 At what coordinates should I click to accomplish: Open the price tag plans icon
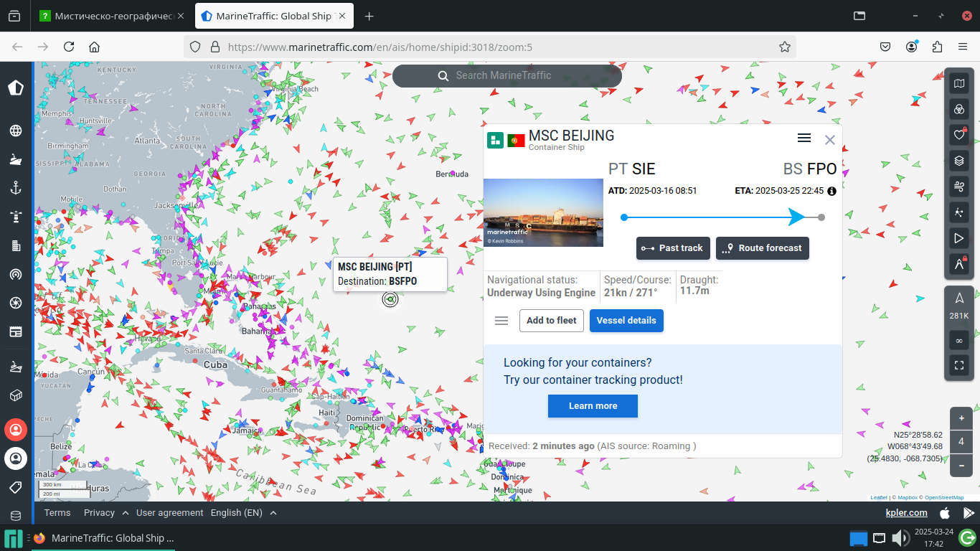tap(16, 487)
